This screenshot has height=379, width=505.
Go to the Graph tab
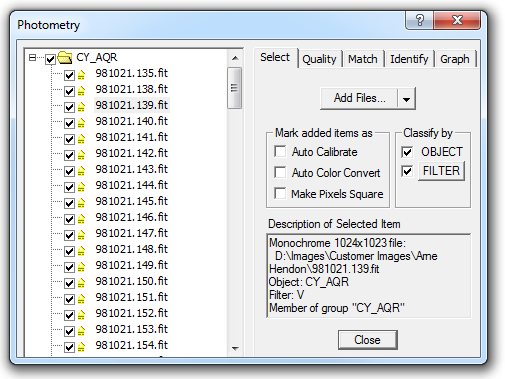coord(455,59)
